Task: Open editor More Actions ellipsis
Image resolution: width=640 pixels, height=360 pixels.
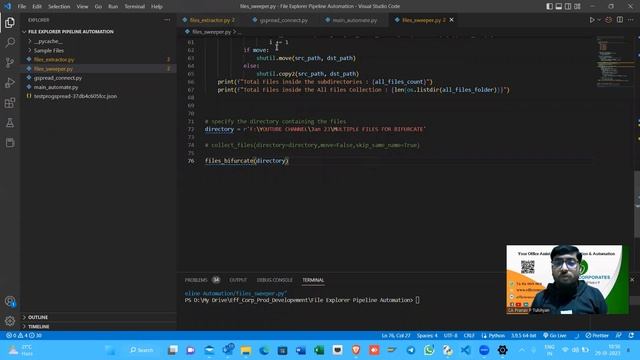Action: point(631,20)
